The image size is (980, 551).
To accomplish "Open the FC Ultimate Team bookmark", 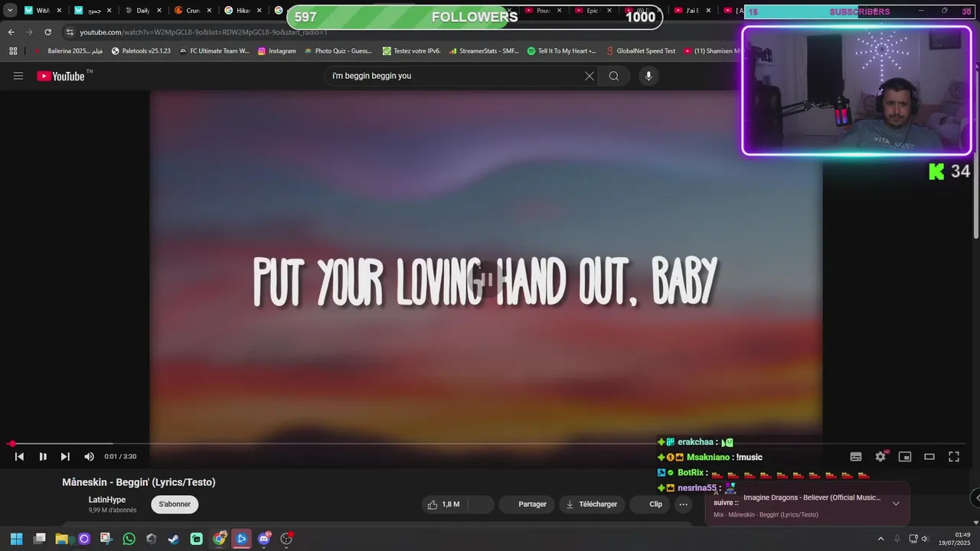I will coord(214,51).
